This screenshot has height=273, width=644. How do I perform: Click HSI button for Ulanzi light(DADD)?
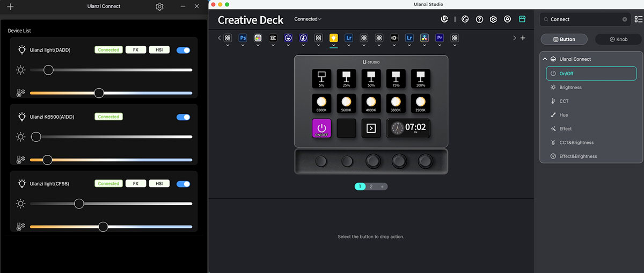(x=159, y=50)
